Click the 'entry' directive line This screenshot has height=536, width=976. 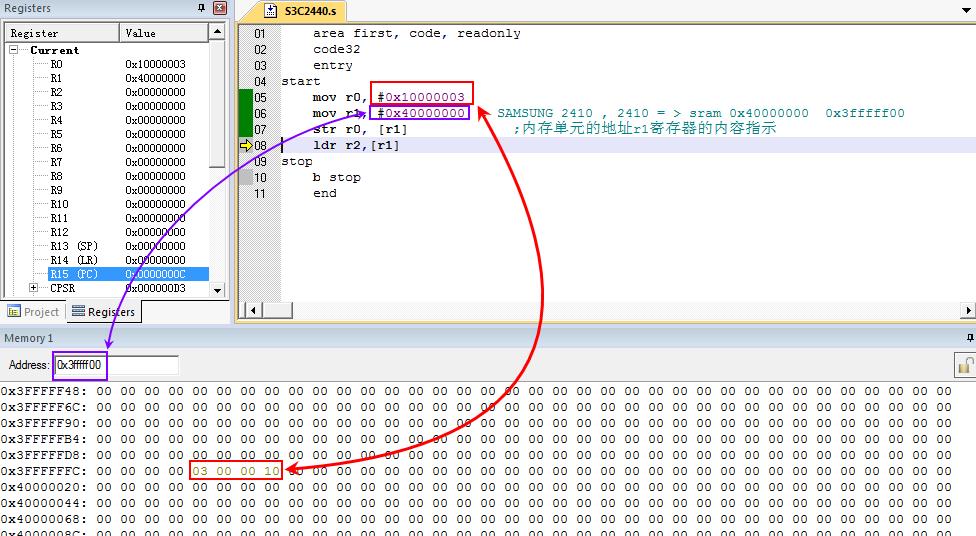(x=332, y=65)
